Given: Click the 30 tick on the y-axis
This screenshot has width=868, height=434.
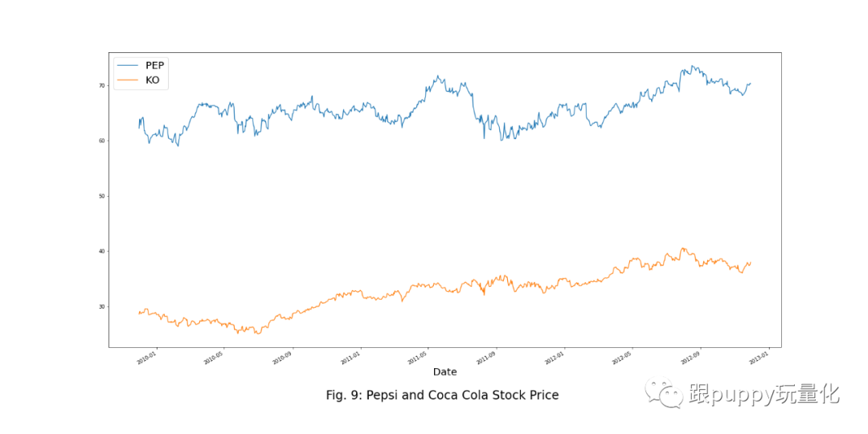Looking at the screenshot, I should [102, 307].
